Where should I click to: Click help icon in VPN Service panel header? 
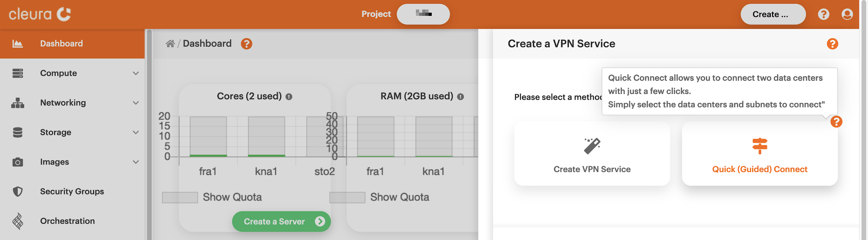832,43
